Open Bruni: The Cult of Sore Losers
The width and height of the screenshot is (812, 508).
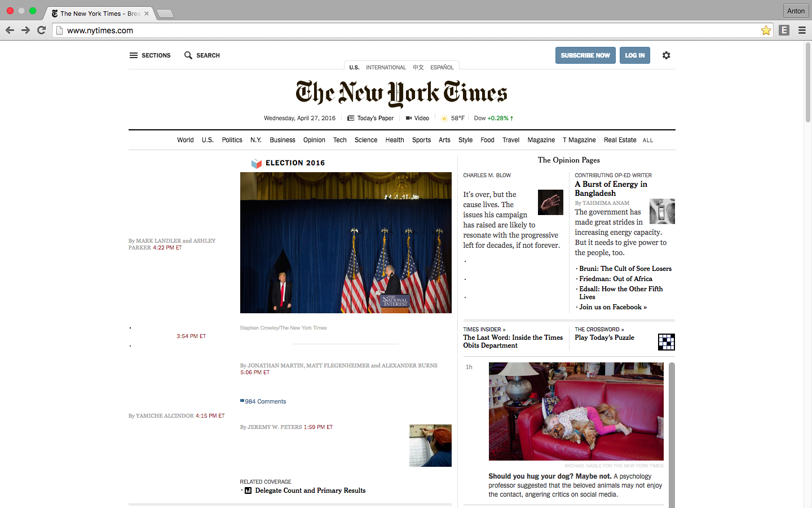point(625,269)
